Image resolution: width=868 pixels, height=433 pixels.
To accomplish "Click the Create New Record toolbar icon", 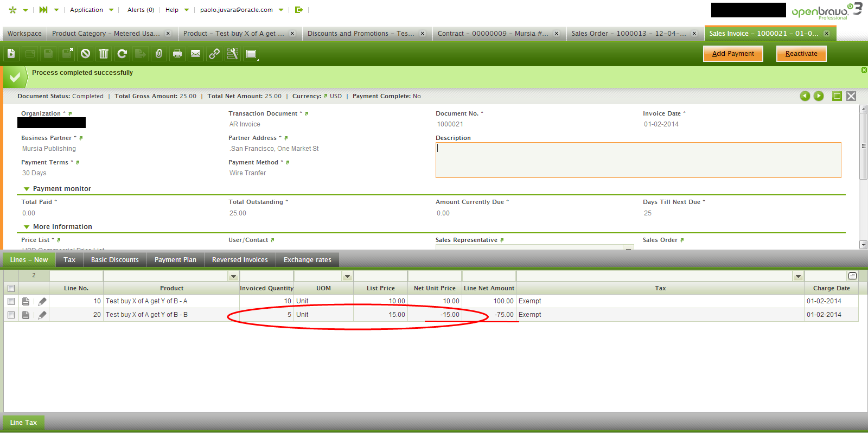I will click(x=11, y=54).
